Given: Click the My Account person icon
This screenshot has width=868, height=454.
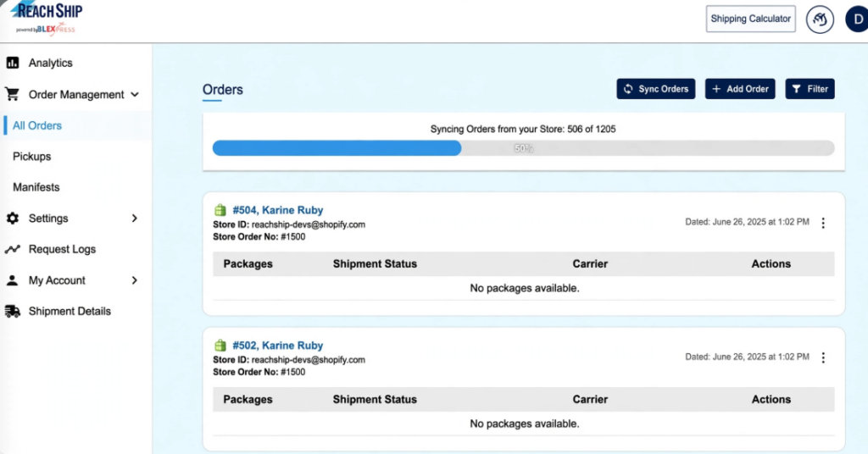Looking at the screenshot, I should (x=12, y=280).
